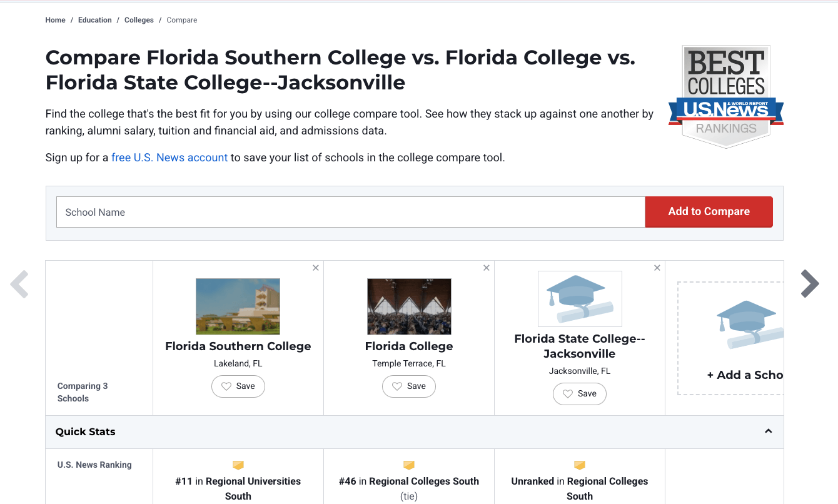The height and width of the screenshot is (504, 838).
Task: Remove Florida Southern College from comparison
Action: tap(316, 268)
